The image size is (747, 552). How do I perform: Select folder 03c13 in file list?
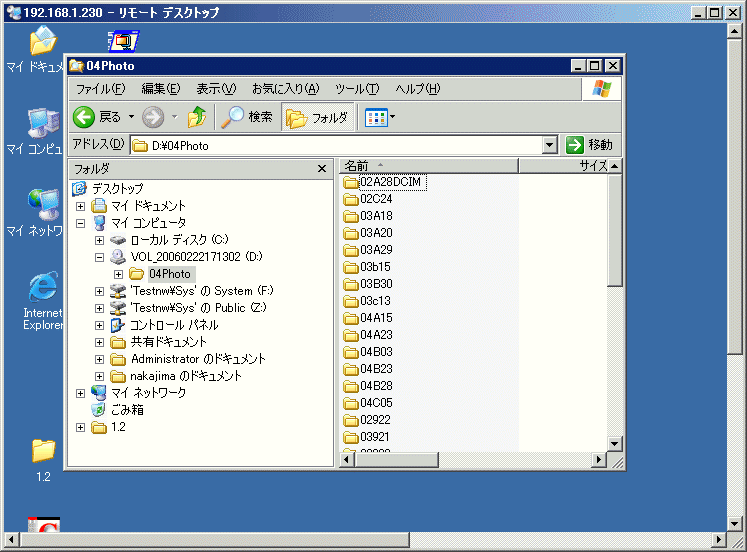click(375, 301)
